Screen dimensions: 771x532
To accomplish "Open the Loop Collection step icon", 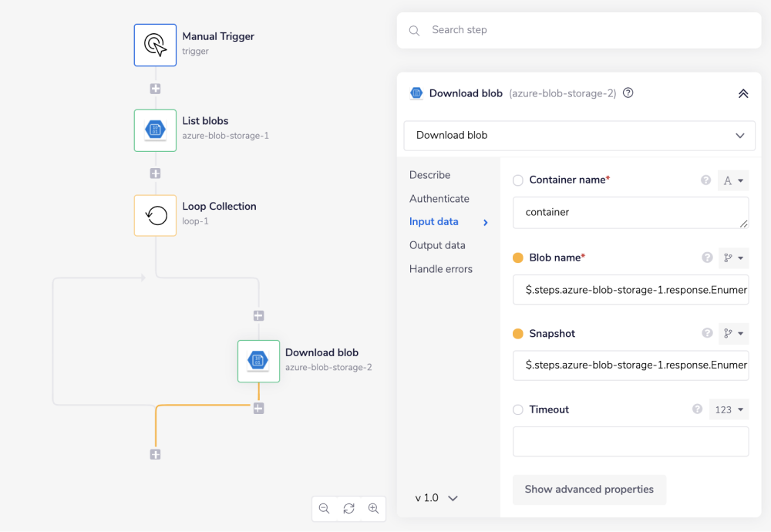I will click(155, 214).
